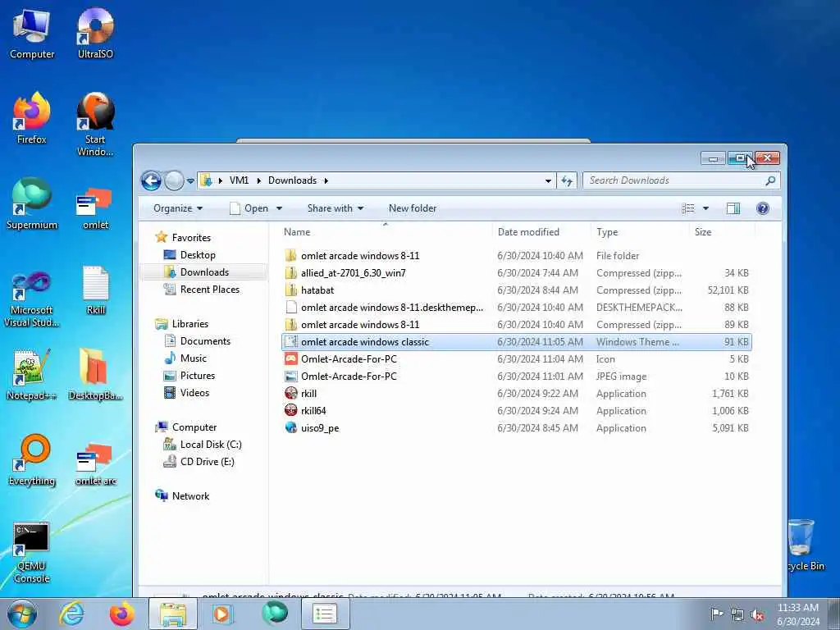Click the New folder button
The height and width of the screenshot is (630, 840).
pos(413,208)
